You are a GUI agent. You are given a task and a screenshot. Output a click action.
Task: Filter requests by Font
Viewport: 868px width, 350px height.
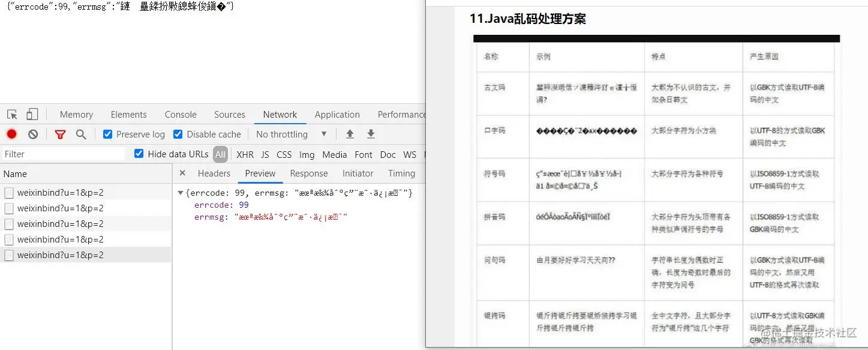[364, 154]
